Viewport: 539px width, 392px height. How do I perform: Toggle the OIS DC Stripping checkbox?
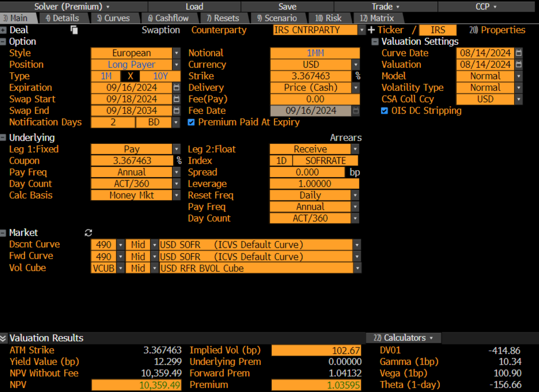click(x=384, y=111)
